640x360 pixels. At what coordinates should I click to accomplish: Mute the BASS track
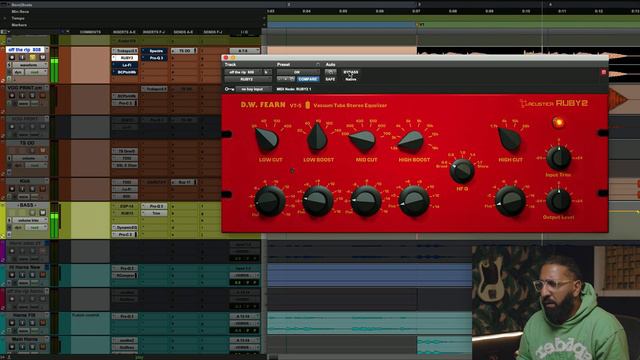click(x=42, y=213)
